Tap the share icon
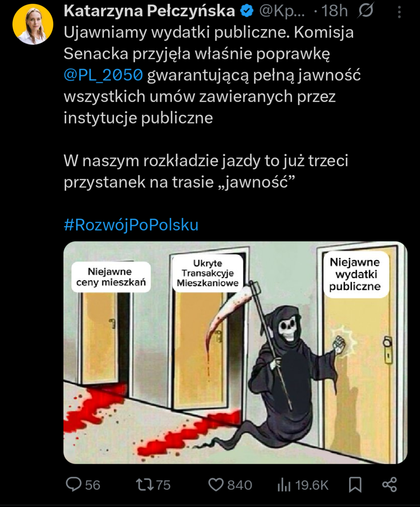 coord(390,484)
